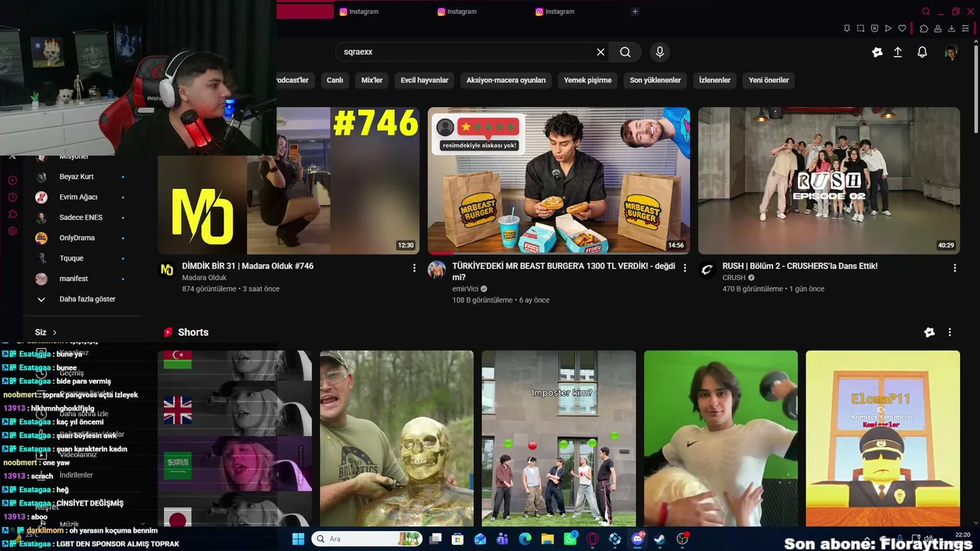Open video title 'DİMDİK BİR 31 | Madara Olduk #746'
Image resolution: width=980 pixels, height=551 pixels.
(247, 266)
